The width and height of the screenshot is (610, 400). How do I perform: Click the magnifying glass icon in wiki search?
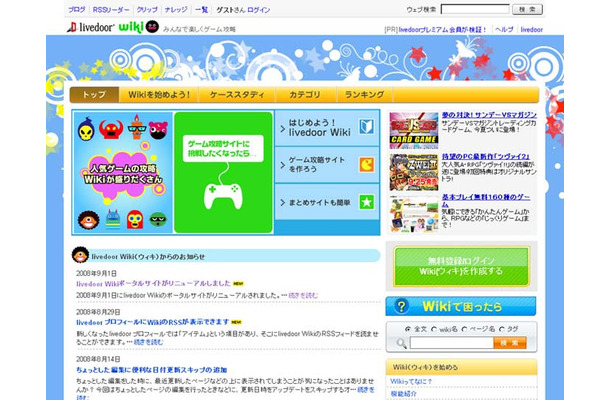(x=401, y=343)
